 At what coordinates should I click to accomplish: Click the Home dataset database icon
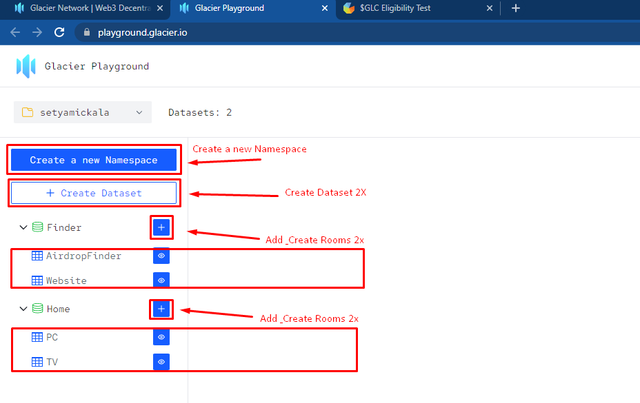(x=38, y=308)
